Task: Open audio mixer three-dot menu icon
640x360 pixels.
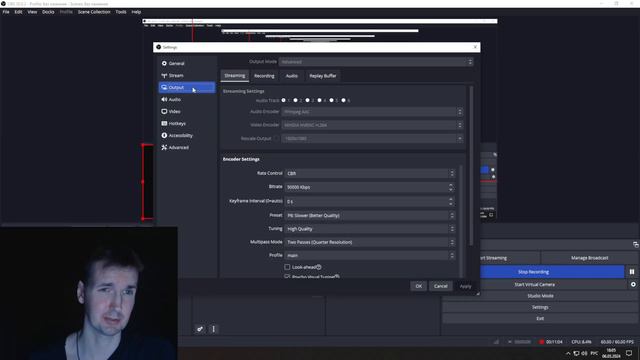Action: [x=213, y=329]
